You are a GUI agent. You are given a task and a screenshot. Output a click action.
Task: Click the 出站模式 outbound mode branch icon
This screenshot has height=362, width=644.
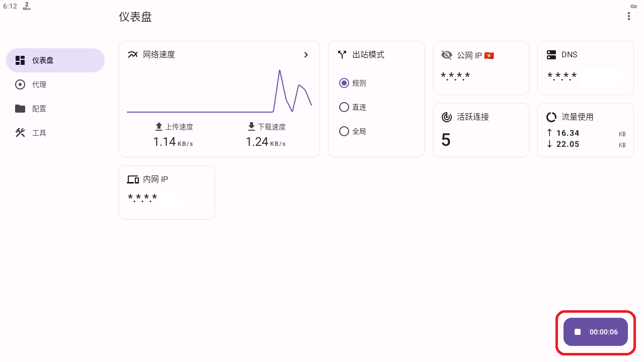[x=342, y=54]
